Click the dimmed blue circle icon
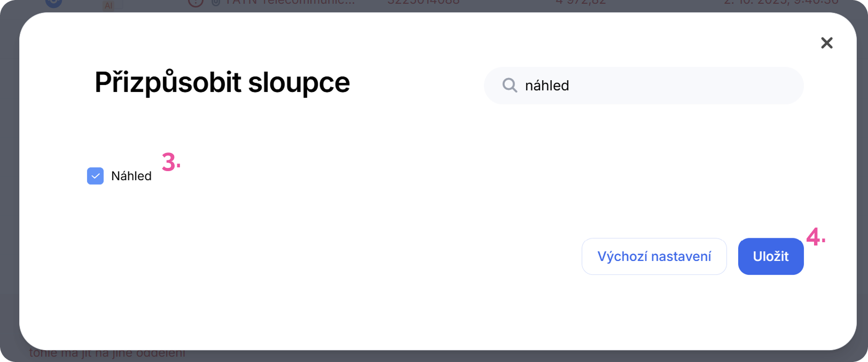The image size is (868, 362). (x=53, y=3)
